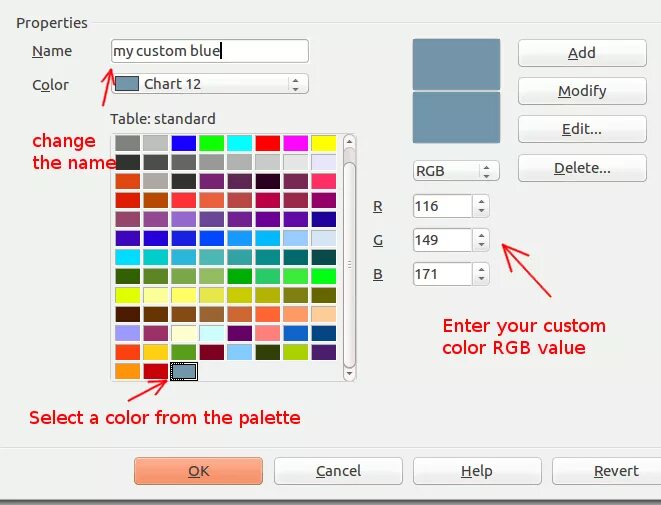661x505 pixels.
Task: Select the lime yellow swatch starting yellow row
Action: (128, 295)
